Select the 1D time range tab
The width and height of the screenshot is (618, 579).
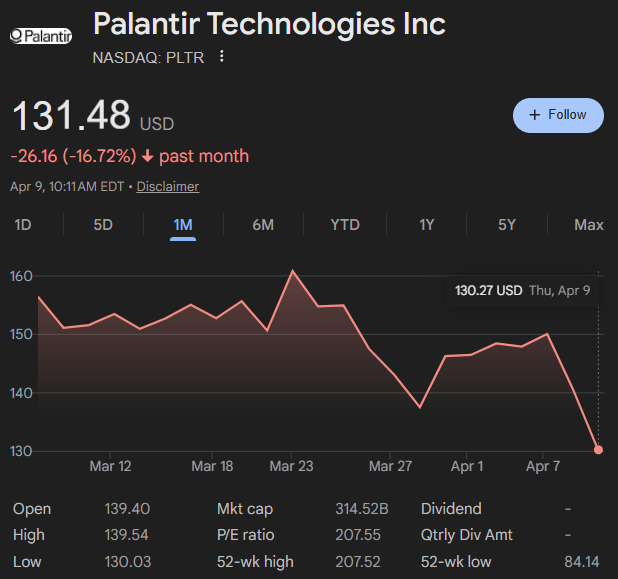[x=23, y=225]
